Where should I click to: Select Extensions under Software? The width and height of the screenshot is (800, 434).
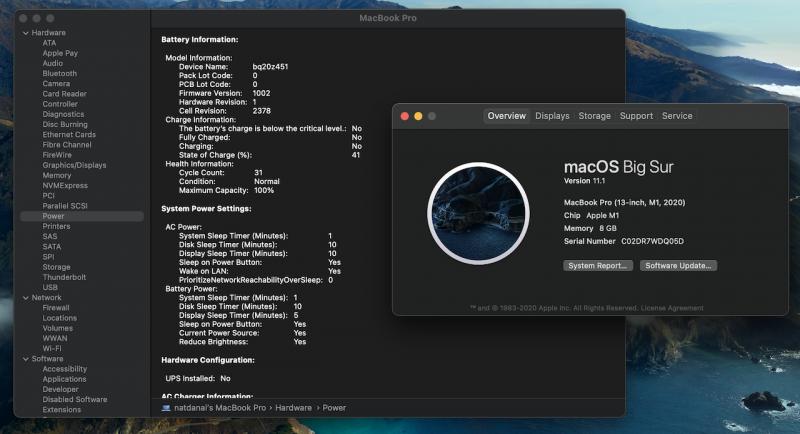62,410
